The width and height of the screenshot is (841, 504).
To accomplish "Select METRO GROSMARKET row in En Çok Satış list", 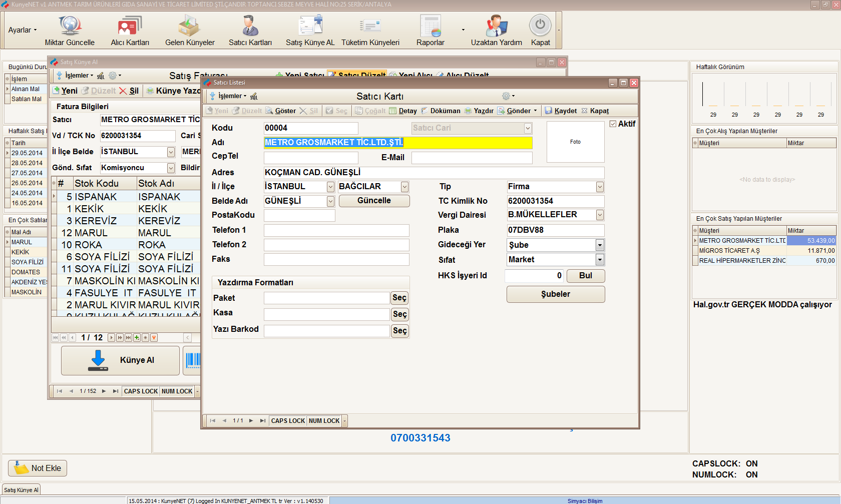I will pos(764,241).
